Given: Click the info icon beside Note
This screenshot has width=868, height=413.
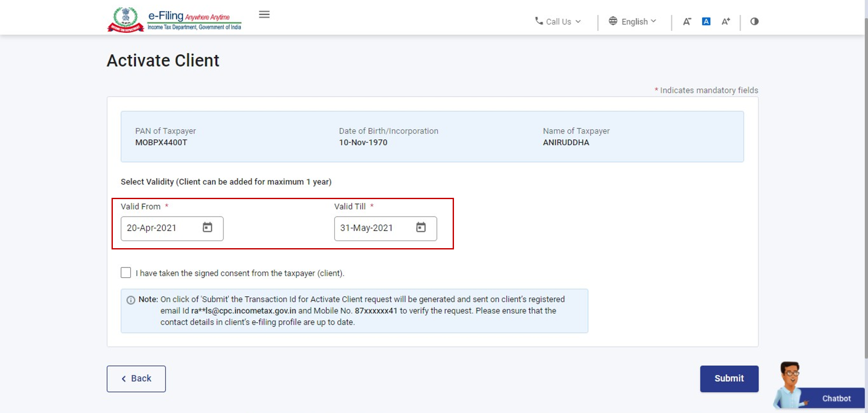Looking at the screenshot, I should coord(131,300).
